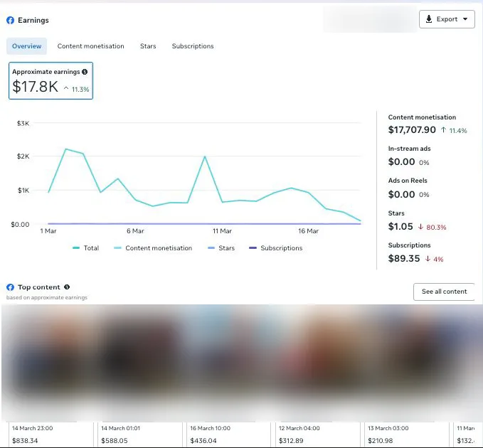483x448 pixels.
Task: Open the Top content info icon
Action: point(67,287)
